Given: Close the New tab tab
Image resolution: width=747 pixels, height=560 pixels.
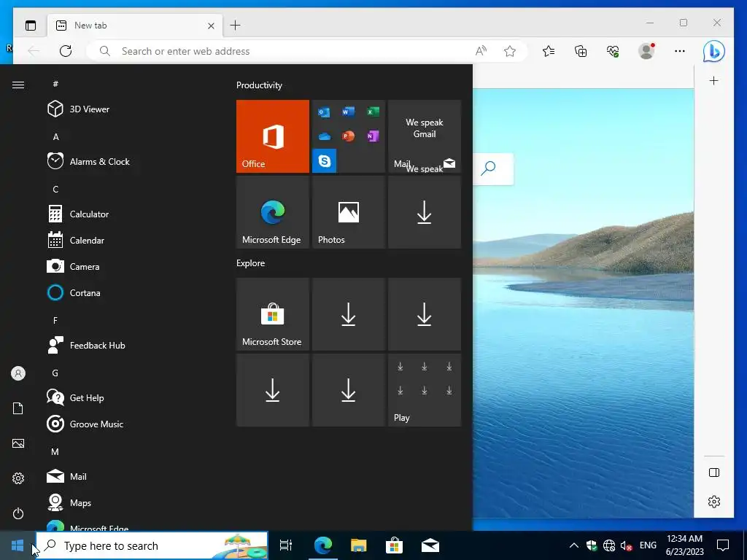Looking at the screenshot, I should [211, 26].
